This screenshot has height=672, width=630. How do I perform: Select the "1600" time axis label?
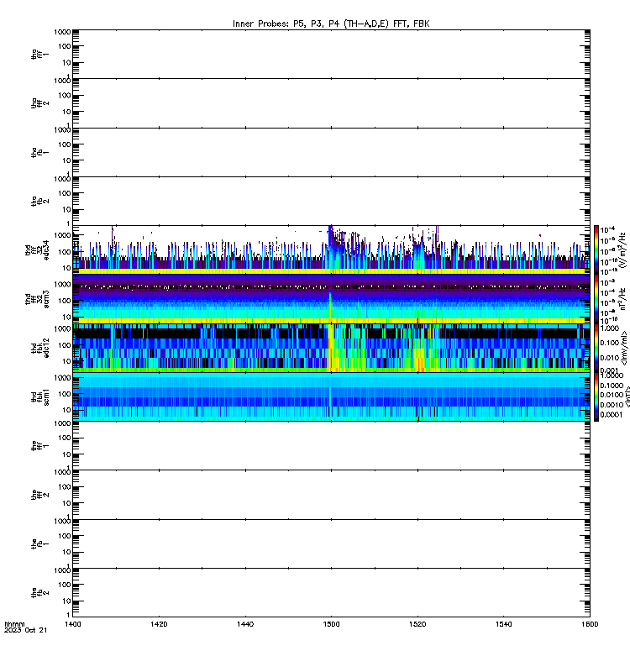[x=590, y=624]
